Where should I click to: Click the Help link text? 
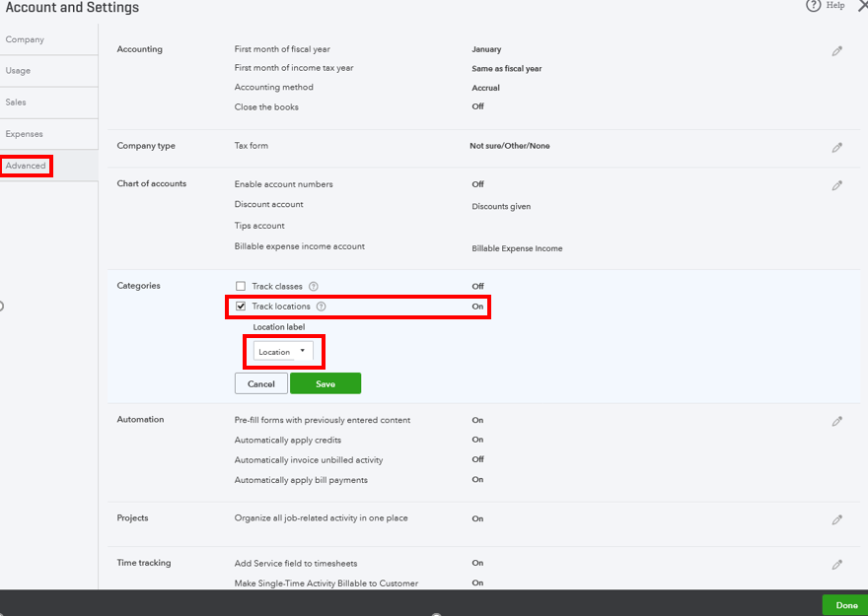[835, 6]
